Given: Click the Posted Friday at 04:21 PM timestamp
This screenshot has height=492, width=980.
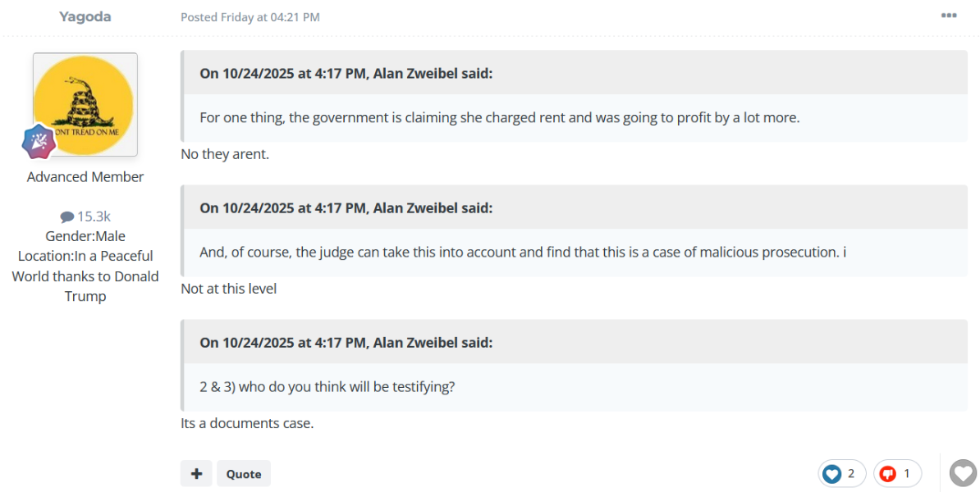Looking at the screenshot, I should point(250,17).
